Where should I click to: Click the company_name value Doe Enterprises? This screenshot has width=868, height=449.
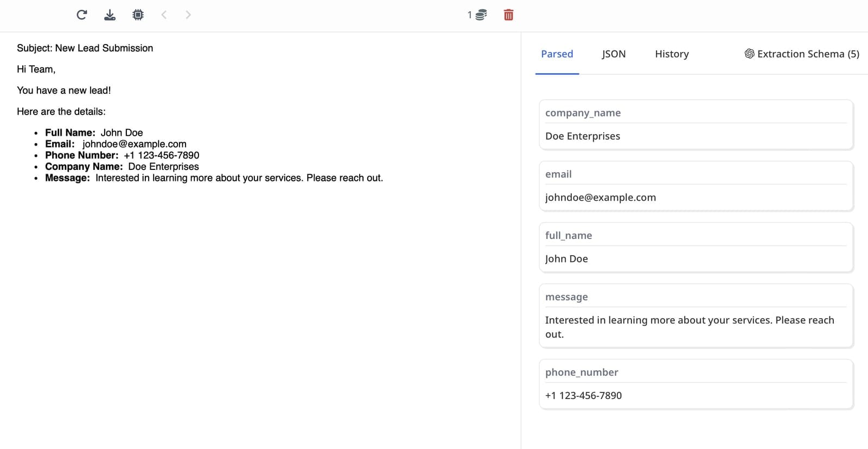pos(583,136)
